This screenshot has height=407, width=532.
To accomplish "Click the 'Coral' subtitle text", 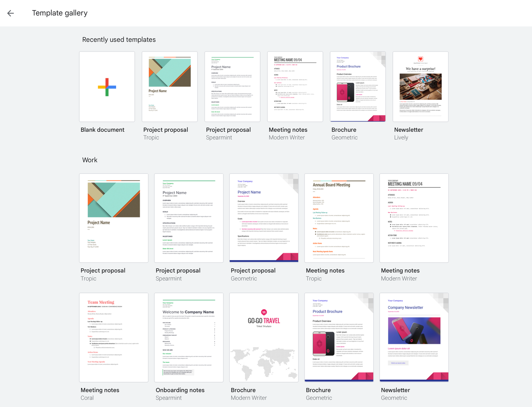I will point(87,398).
